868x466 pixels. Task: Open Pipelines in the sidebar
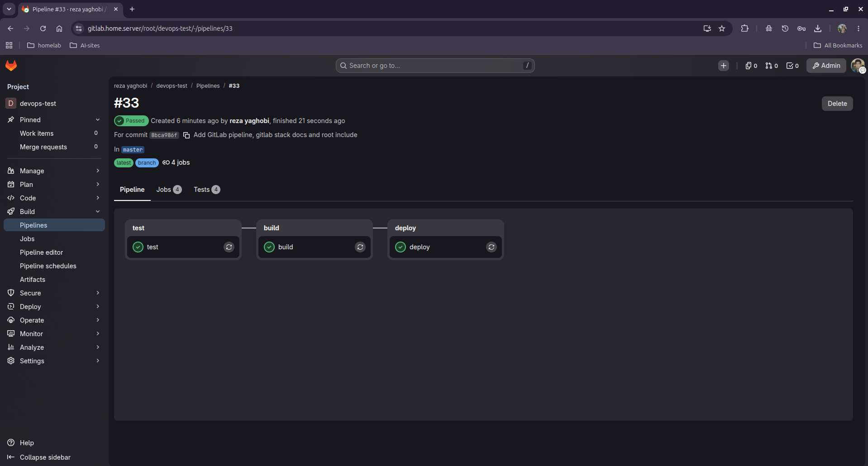coord(54,225)
